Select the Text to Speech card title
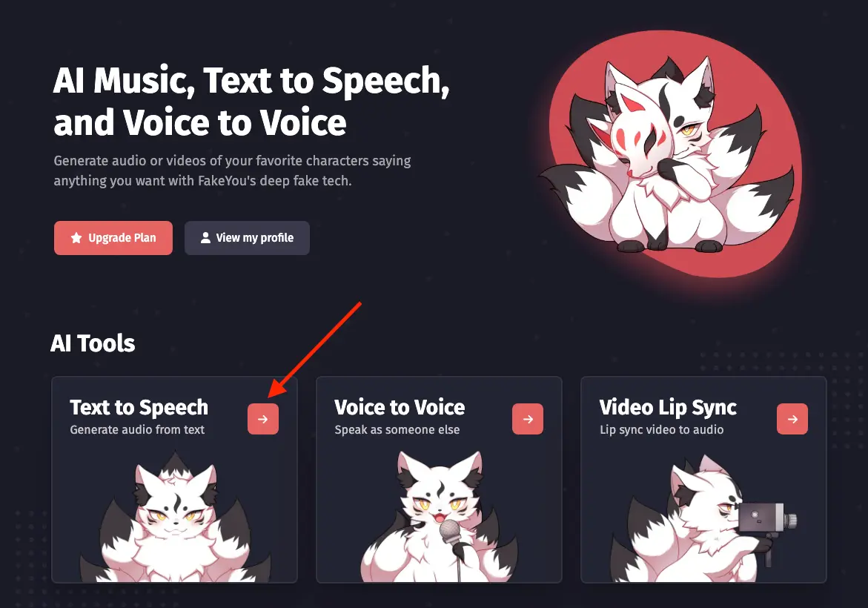868x608 pixels. click(x=139, y=408)
